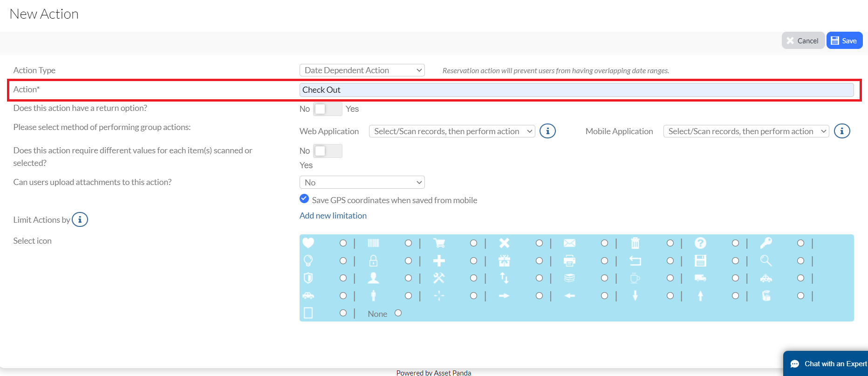This screenshot has height=376, width=868.
Task: Click the crossed tools icon
Action: pyautogui.click(x=439, y=278)
